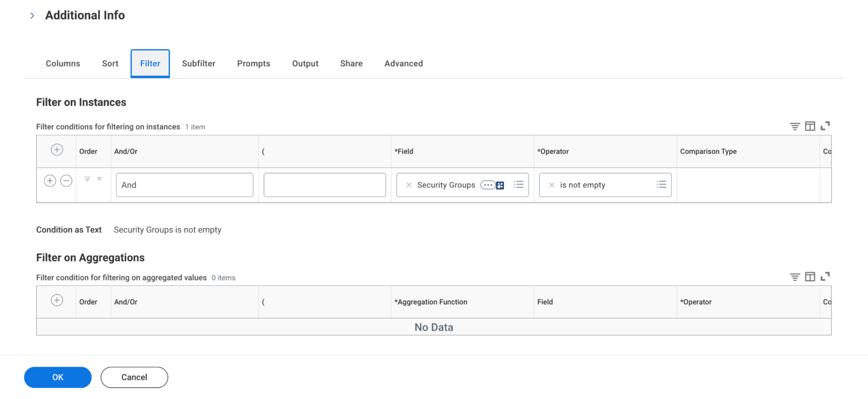
Task: Go to the Output tab
Action: click(305, 63)
